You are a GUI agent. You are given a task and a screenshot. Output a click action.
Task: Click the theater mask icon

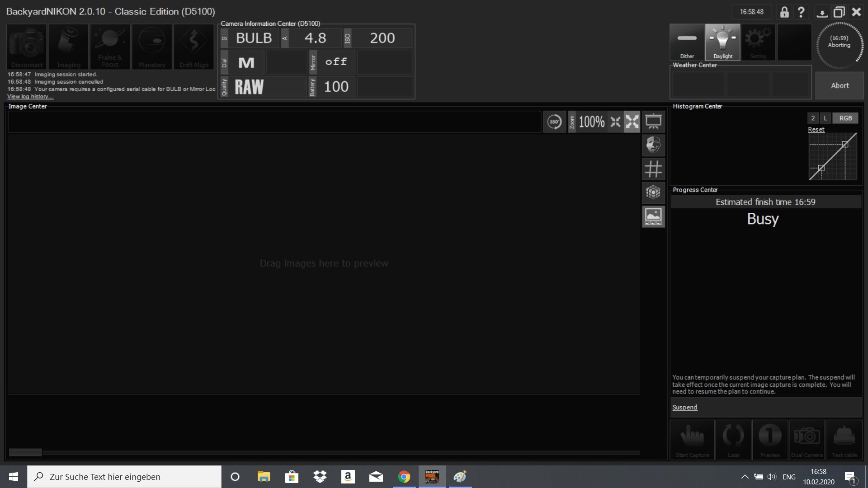click(653, 145)
